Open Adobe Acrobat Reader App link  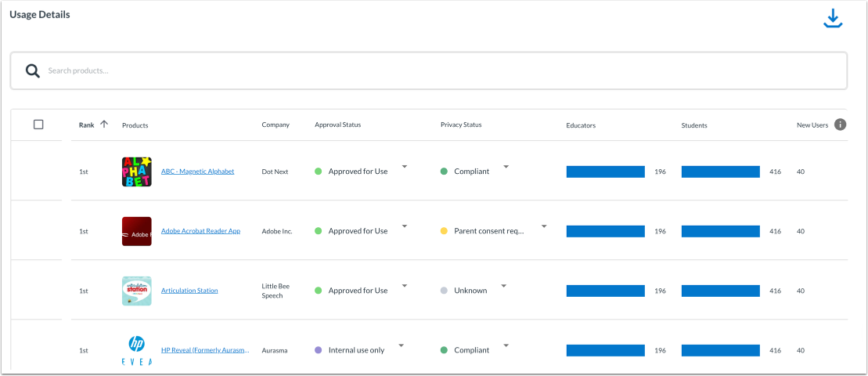tap(200, 231)
